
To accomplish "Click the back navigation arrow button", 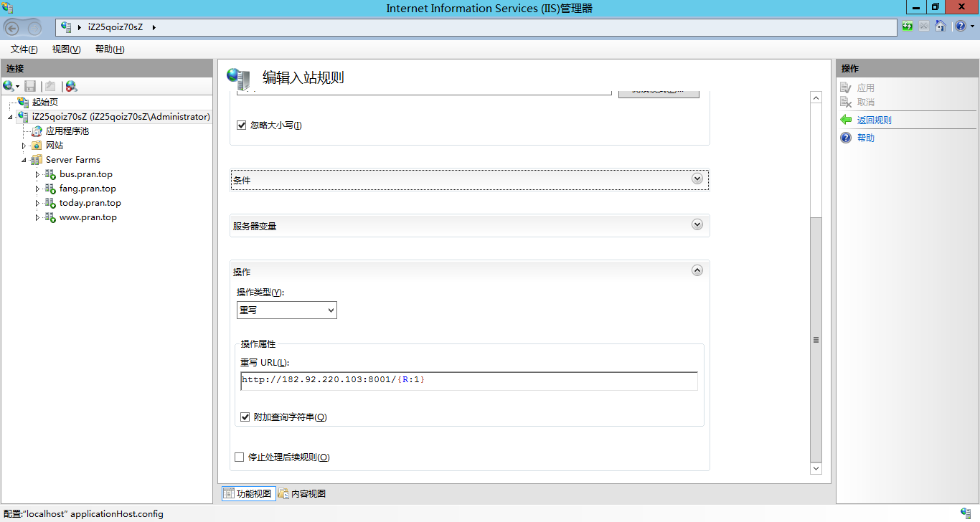I will point(12,28).
